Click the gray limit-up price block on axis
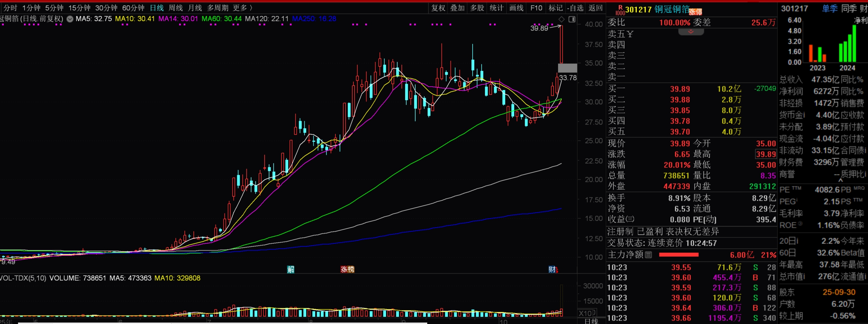868x324 pixels. point(567,68)
